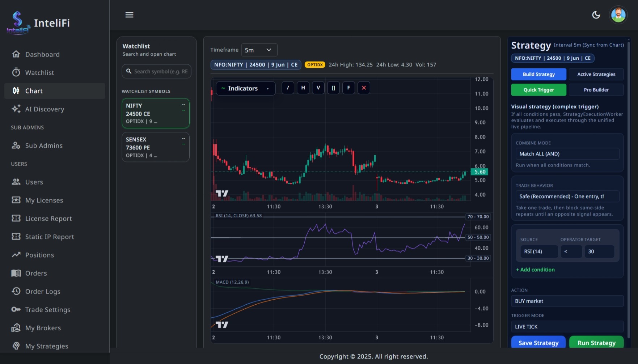The width and height of the screenshot is (638, 364).
Task: Click the My Brokers icon
Action: coord(16,328)
